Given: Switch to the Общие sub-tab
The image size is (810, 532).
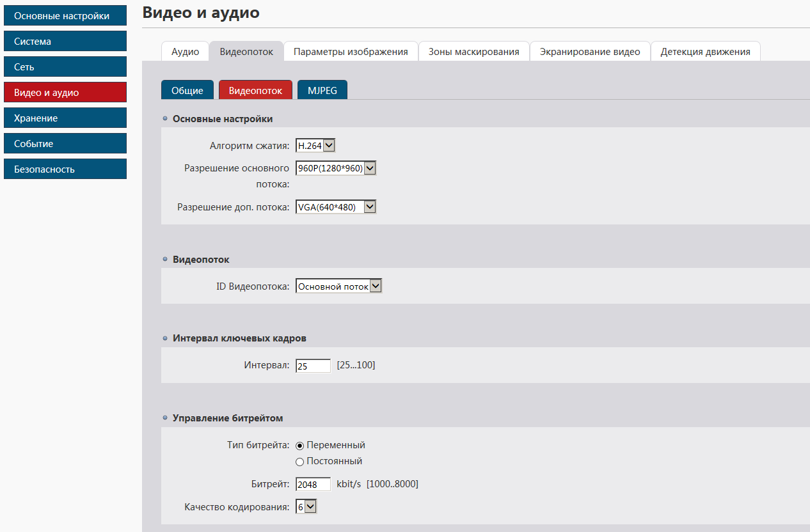Looking at the screenshot, I should click(x=187, y=90).
